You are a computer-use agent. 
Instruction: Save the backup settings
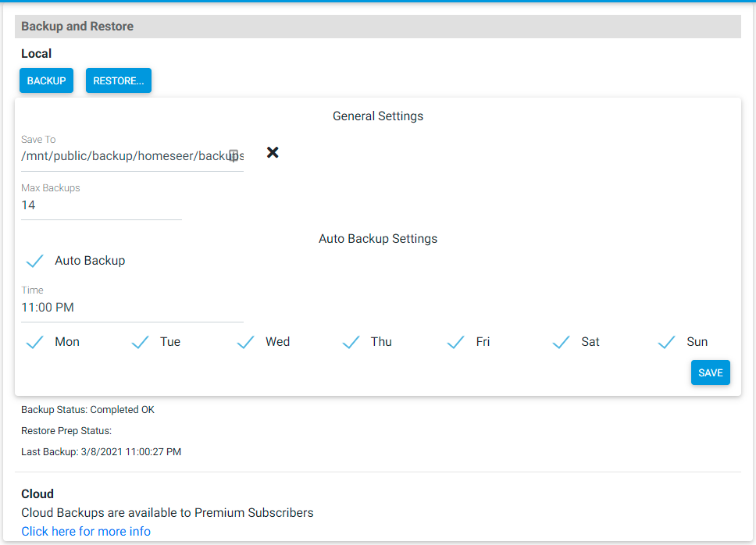[x=710, y=372]
